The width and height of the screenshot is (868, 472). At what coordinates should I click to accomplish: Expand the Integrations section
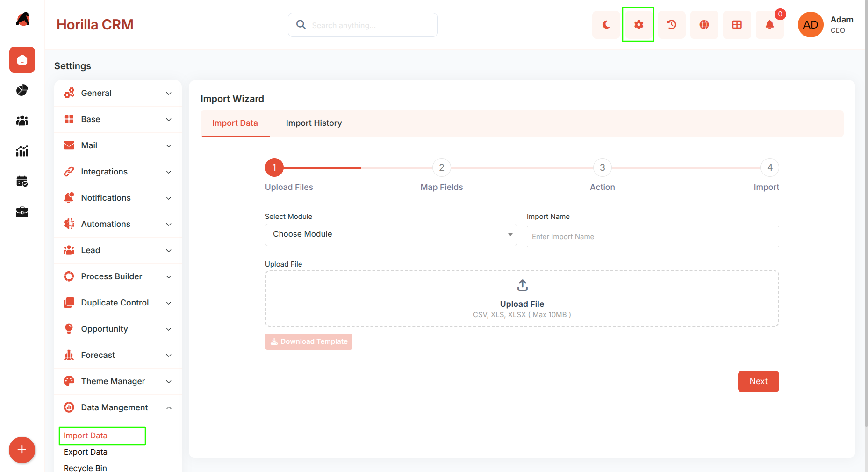[x=118, y=172]
